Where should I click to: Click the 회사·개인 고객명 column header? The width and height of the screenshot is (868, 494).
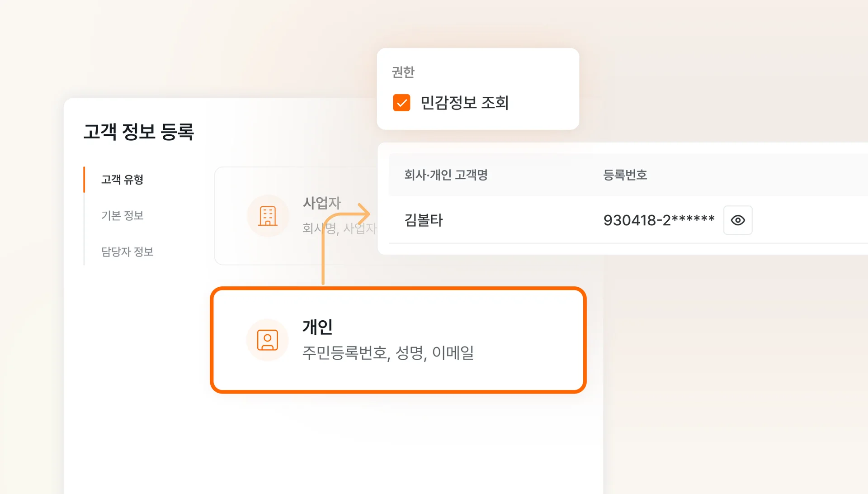(446, 175)
